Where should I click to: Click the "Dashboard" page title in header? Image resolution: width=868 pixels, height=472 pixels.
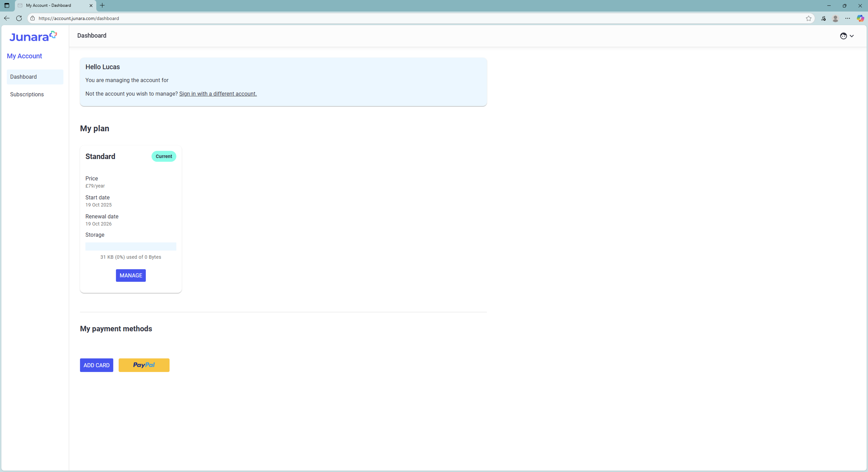[x=92, y=36]
